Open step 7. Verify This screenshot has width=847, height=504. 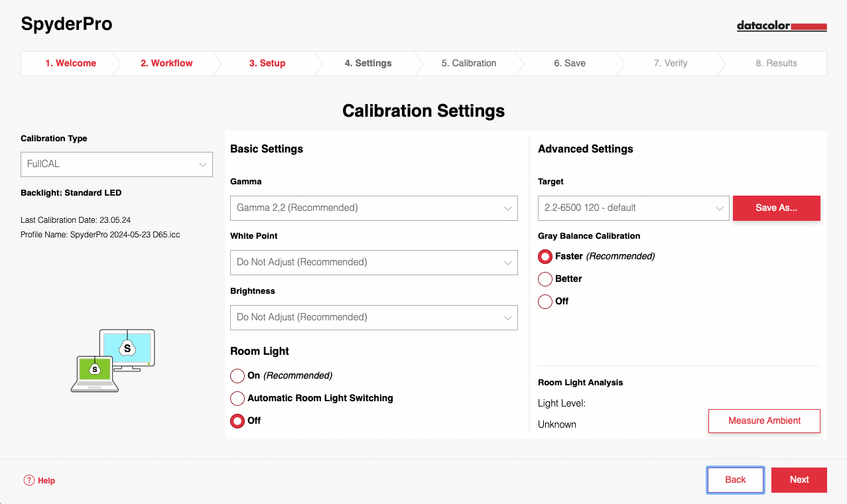tap(671, 64)
